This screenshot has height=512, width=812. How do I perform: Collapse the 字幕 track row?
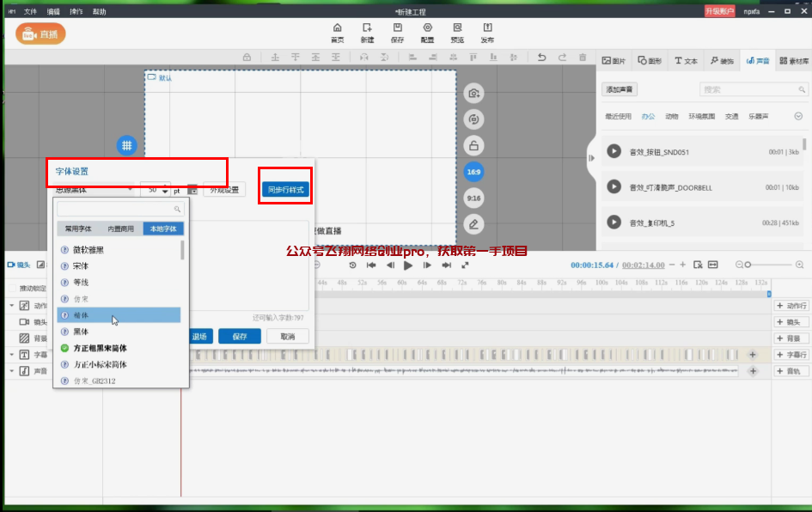click(x=11, y=354)
